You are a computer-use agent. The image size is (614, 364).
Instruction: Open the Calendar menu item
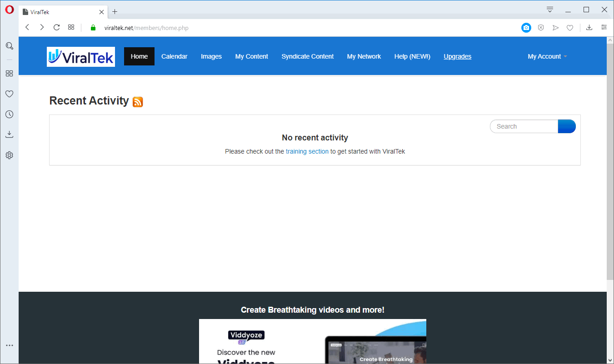pos(175,56)
